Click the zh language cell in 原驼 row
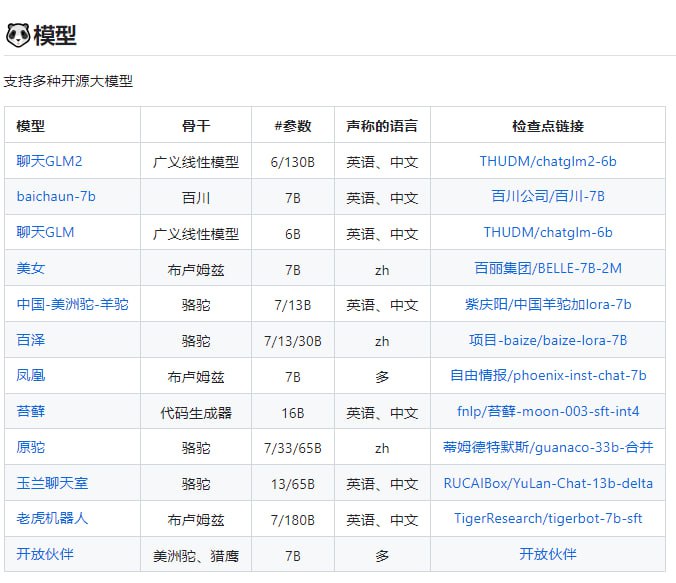The image size is (676, 583). [x=382, y=448]
